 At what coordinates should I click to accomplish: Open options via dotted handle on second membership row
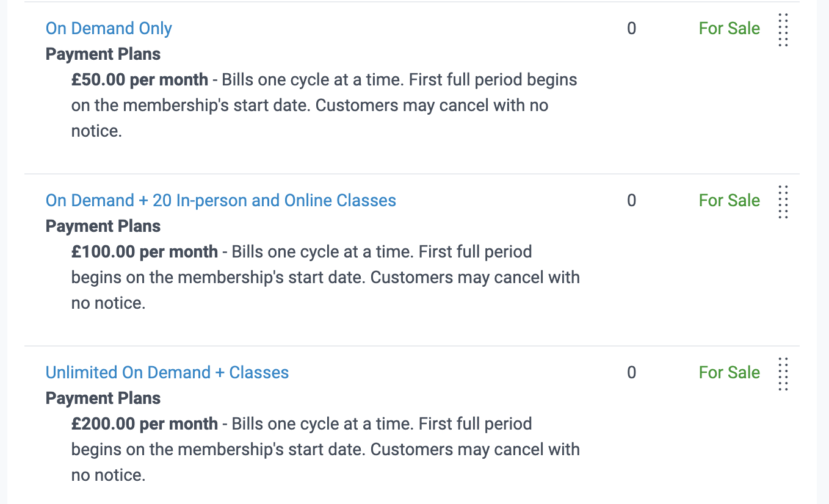coord(784,201)
